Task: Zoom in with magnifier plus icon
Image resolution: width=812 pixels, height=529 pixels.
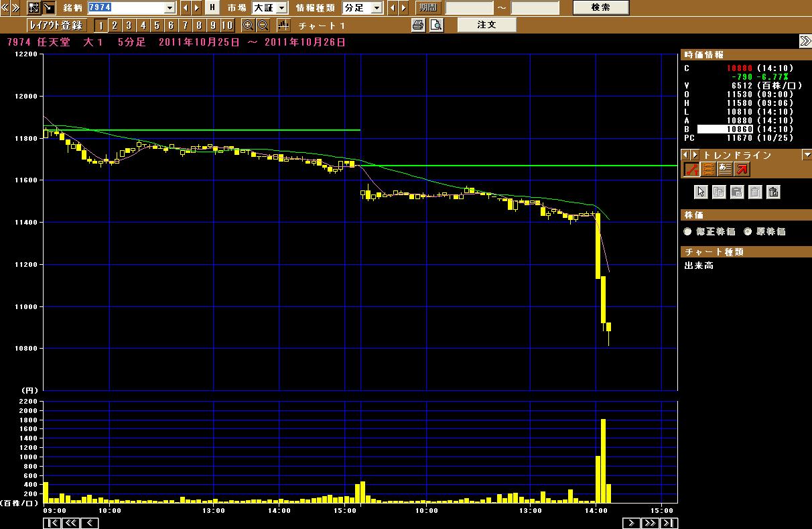Action: 248,25
